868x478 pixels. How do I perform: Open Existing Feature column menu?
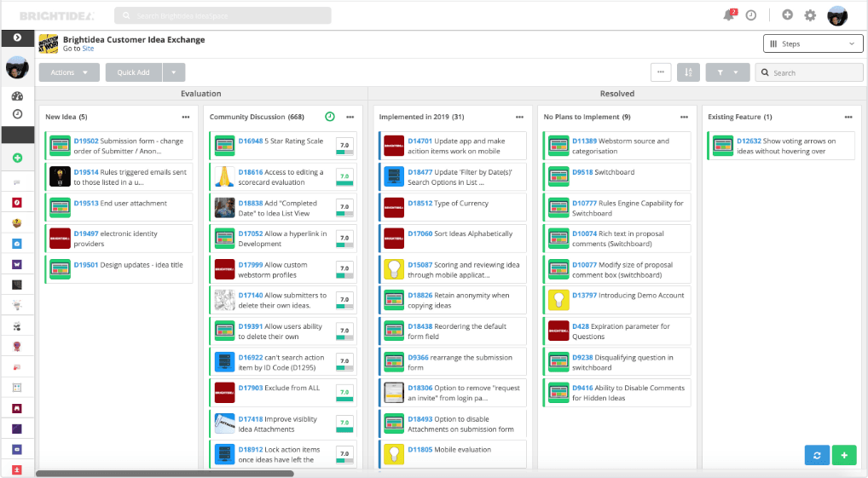tap(848, 117)
